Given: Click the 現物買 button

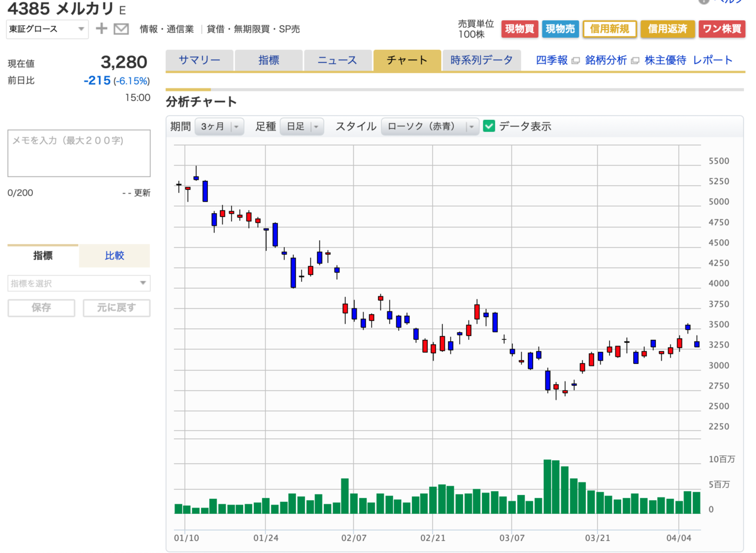Looking at the screenshot, I should (x=519, y=29).
